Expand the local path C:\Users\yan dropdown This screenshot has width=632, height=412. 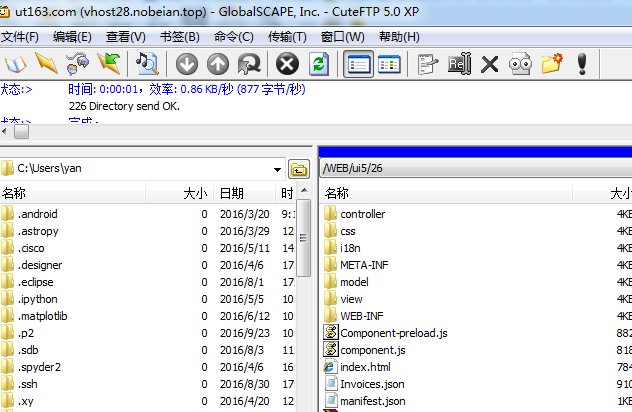[x=277, y=169]
